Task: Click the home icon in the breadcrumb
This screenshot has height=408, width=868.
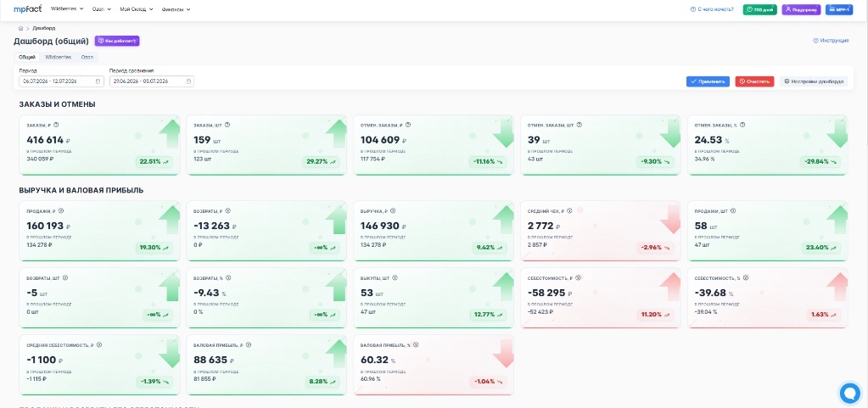Action: tap(20, 28)
